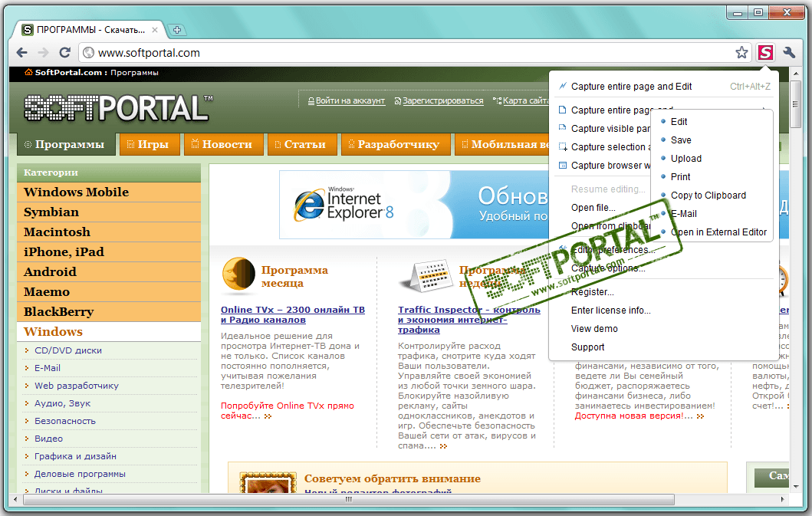The height and width of the screenshot is (516, 812).
Task: Choose Register... from the menu
Action: [x=593, y=292]
